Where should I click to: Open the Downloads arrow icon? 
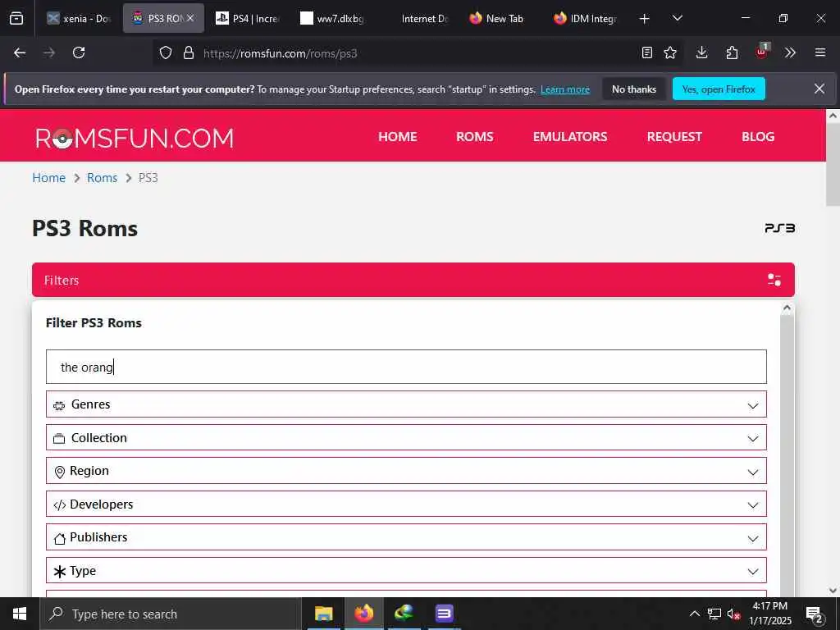click(x=702, y=52)
